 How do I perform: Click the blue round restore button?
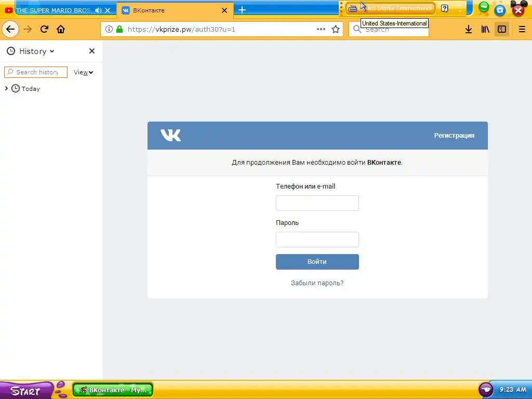point(500,10)
